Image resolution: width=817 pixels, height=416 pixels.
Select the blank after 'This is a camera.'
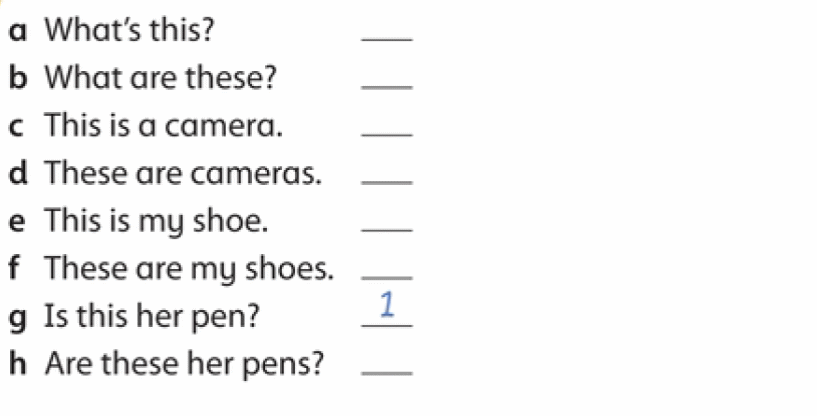click(387, 132)
